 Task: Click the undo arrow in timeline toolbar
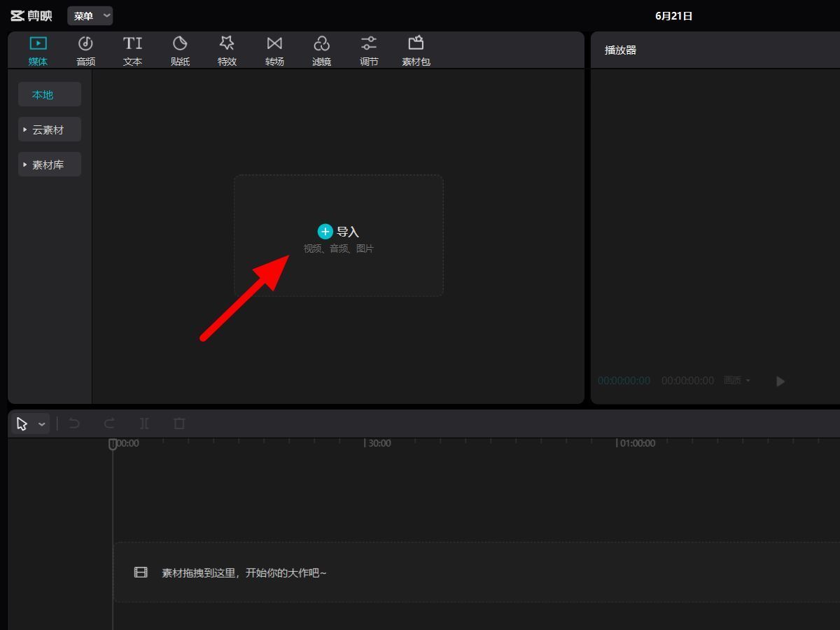[x=74, y=423]
